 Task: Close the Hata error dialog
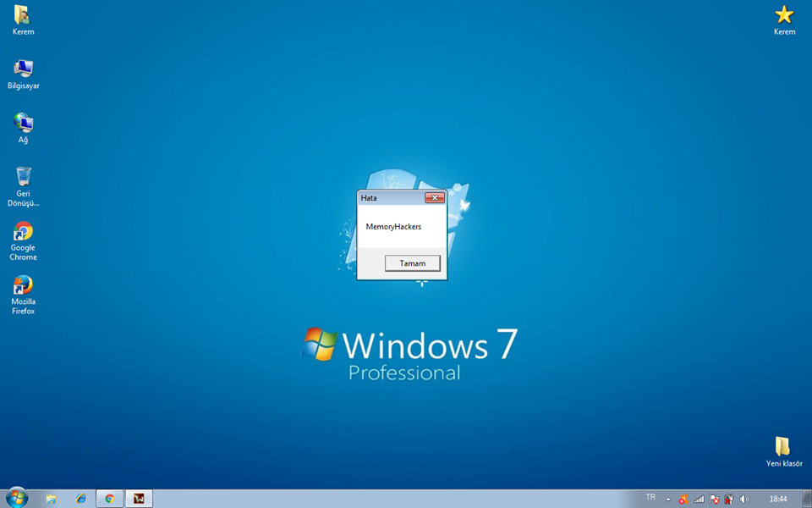pos(435,198)
